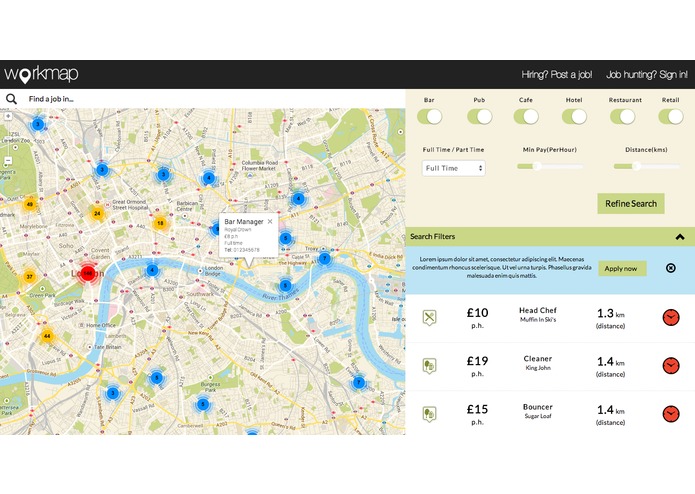Image resolution: width=695 pixels, height=494 pixels.
Task: Click the £10 p.h. pay value
Action: pyautogui.click(x=477, y=317)
